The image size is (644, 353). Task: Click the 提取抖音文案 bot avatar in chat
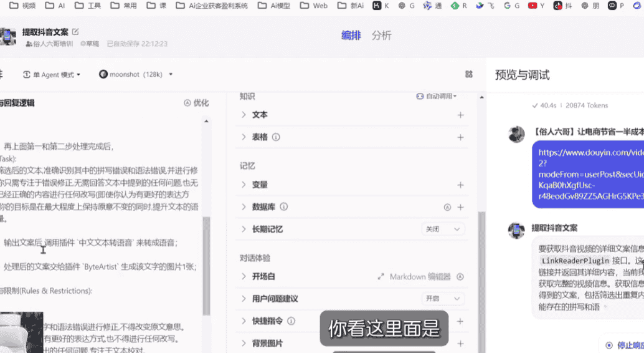pyautogui.click(x=516, y=230)
